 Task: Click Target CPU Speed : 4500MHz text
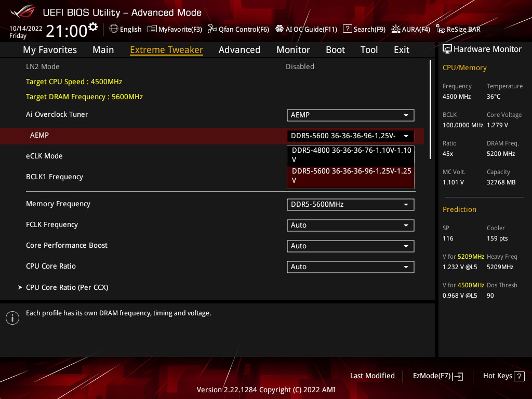[74, 82]
